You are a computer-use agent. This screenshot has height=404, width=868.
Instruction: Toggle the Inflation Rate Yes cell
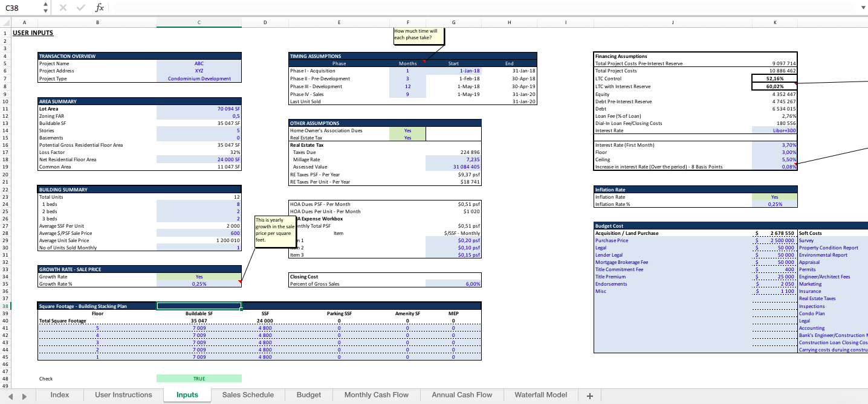(774, 196)
